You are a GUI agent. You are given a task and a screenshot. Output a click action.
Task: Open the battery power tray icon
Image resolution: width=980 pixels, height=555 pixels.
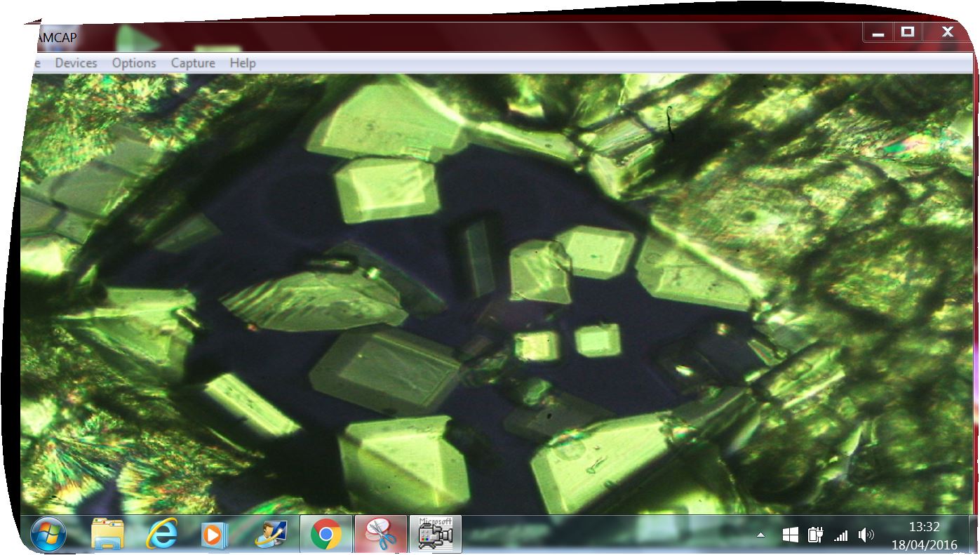814,535
